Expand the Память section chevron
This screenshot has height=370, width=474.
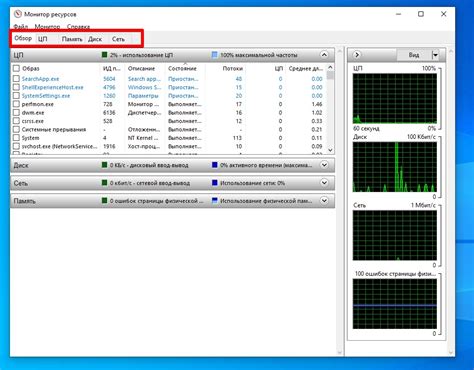(324, 201)
